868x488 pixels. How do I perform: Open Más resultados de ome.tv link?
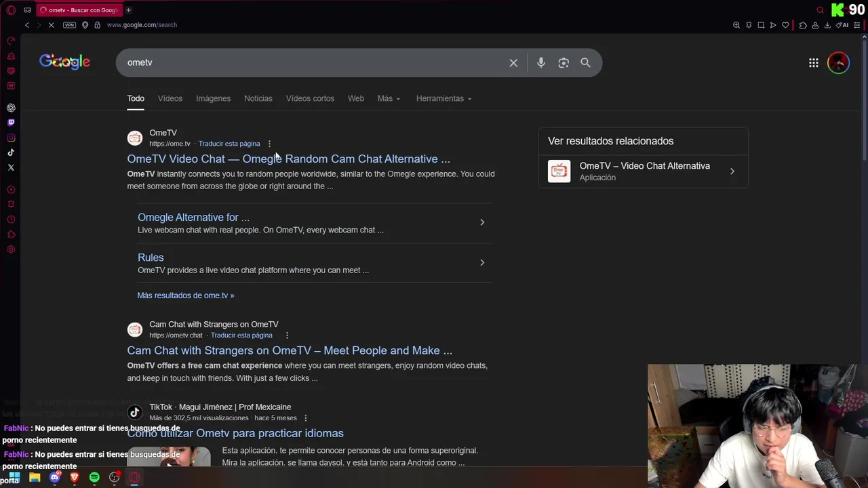(186, 296)
